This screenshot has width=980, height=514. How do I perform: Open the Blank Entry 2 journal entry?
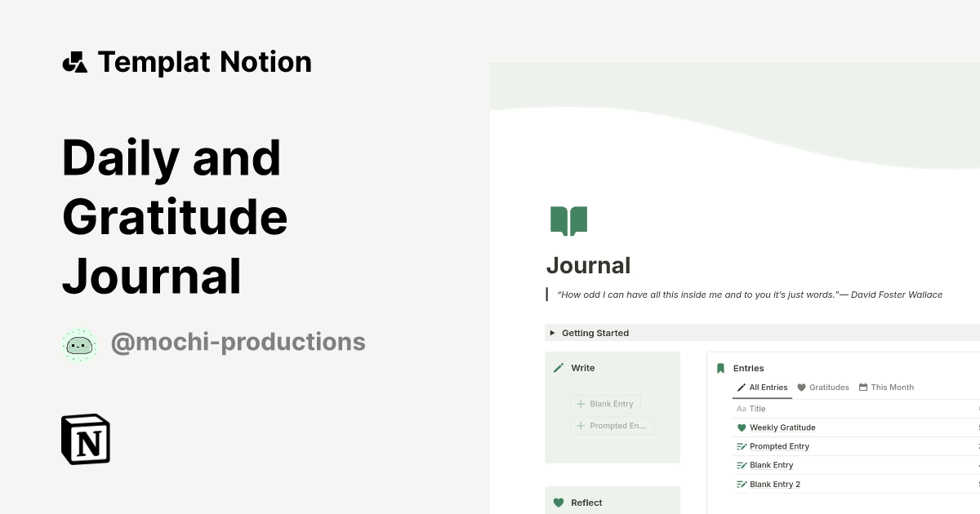tap(774, 484)
